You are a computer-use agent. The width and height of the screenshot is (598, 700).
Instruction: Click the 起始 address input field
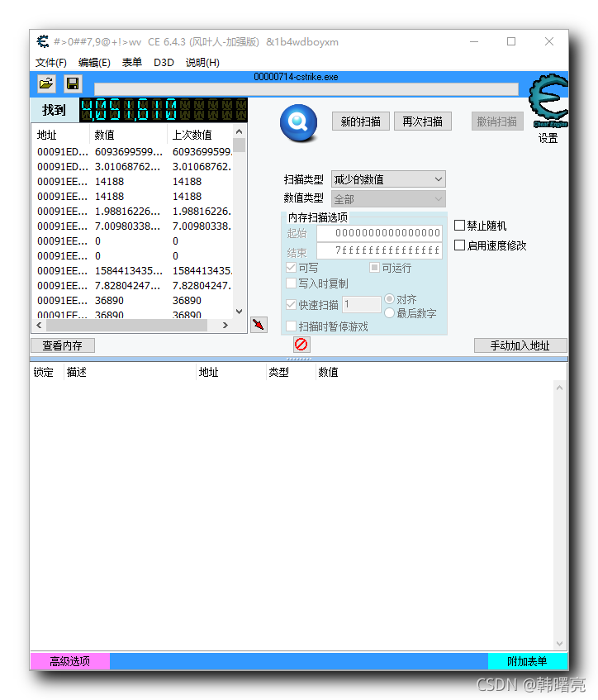pyautogui.click(x=379, y=233)
